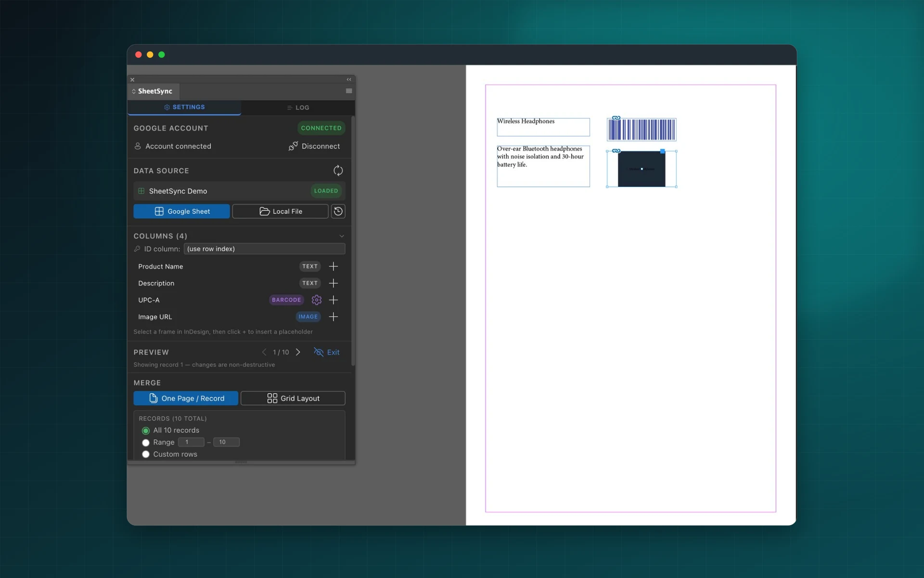
Task: Insert Description placeholder with plus
Action: point(333,283)
